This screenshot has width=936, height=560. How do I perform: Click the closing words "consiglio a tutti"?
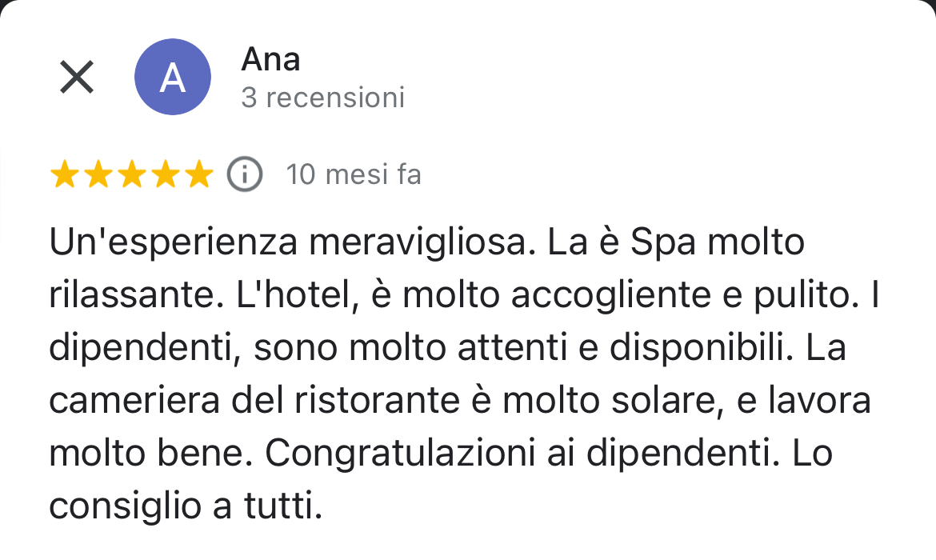tap(186, 507)
